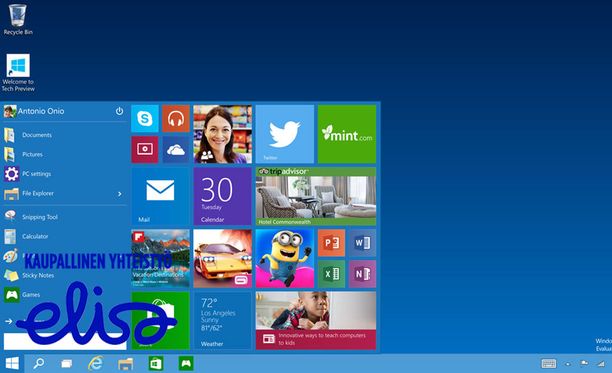The image size is (612, 373).
Task: Expand the File Explorer submenu arrow
Action: tap(120, 194)
